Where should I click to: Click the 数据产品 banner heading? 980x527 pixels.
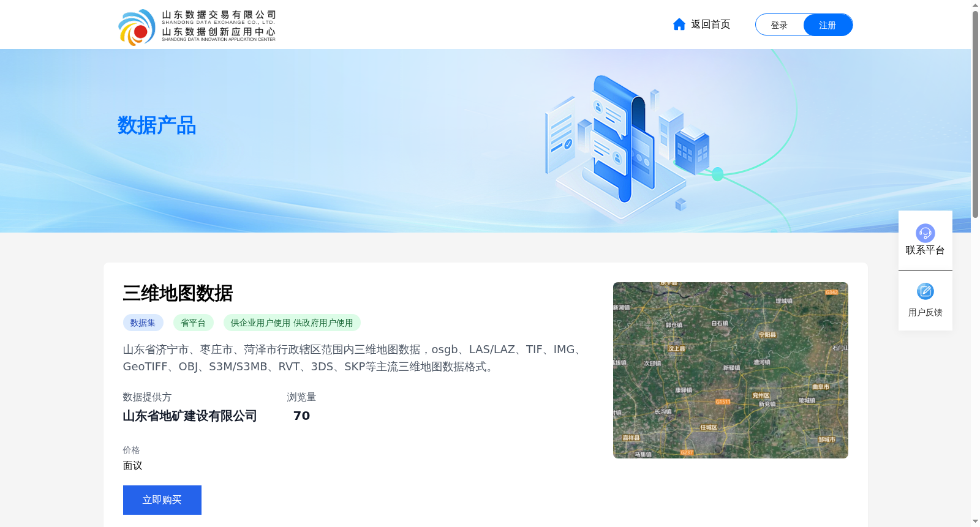coord(157,125)
